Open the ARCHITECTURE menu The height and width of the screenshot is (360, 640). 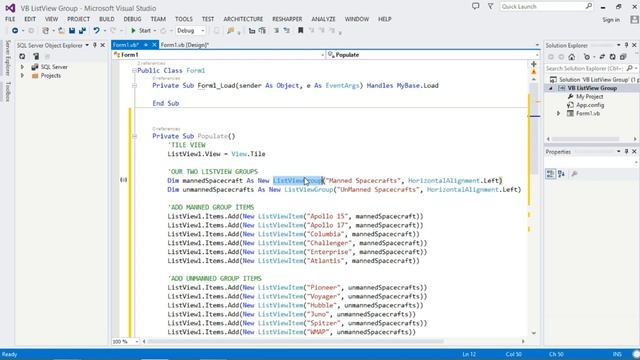coord(243,19)
